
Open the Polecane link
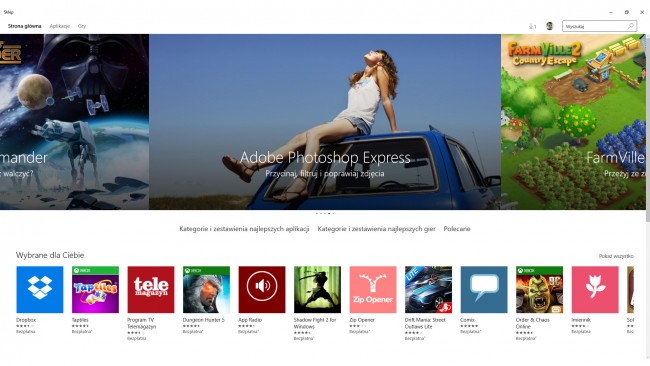click(457, 229)
